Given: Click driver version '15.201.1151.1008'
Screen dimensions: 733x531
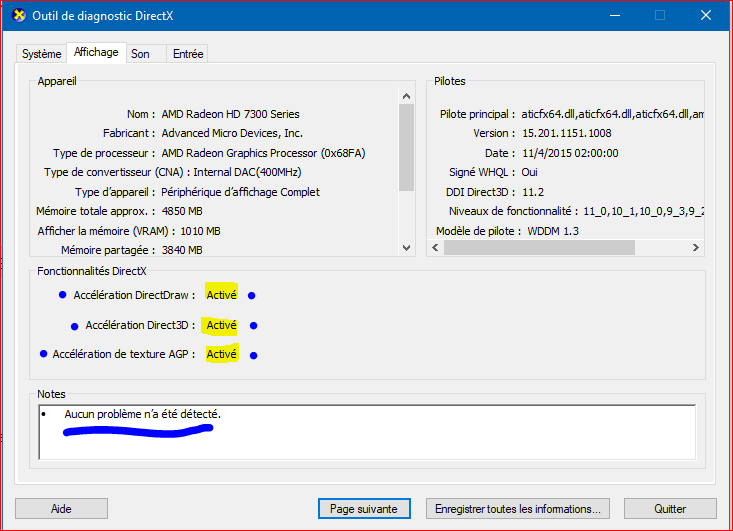Looking at the screenshot, I should click(x=567, y=133).
